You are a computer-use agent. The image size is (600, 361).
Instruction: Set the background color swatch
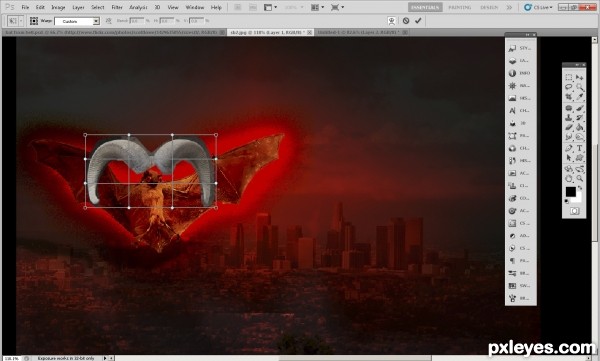578,198
